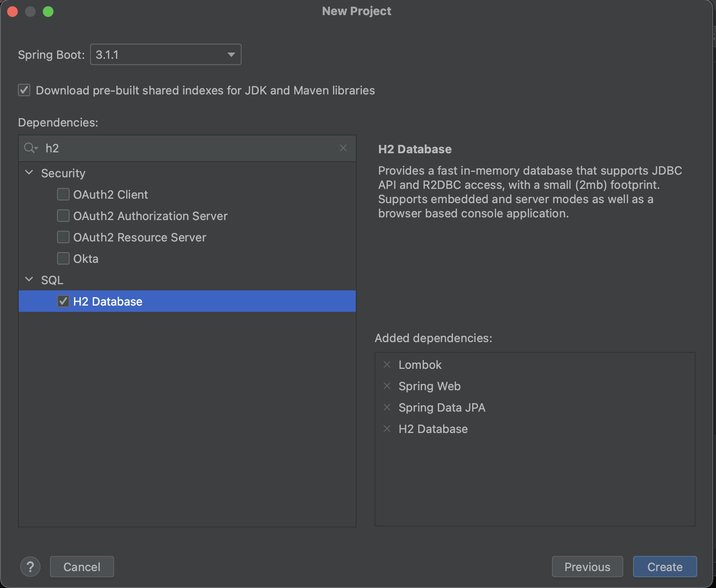Remove Spring Data JPA dependency
The image size is (716, 588).
click(387, 407)
